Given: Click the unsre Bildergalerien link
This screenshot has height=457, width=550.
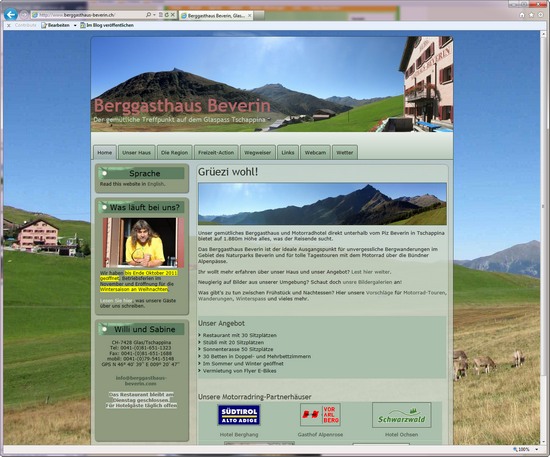Looking at the screenshot, I should click(x=367, y=282).
